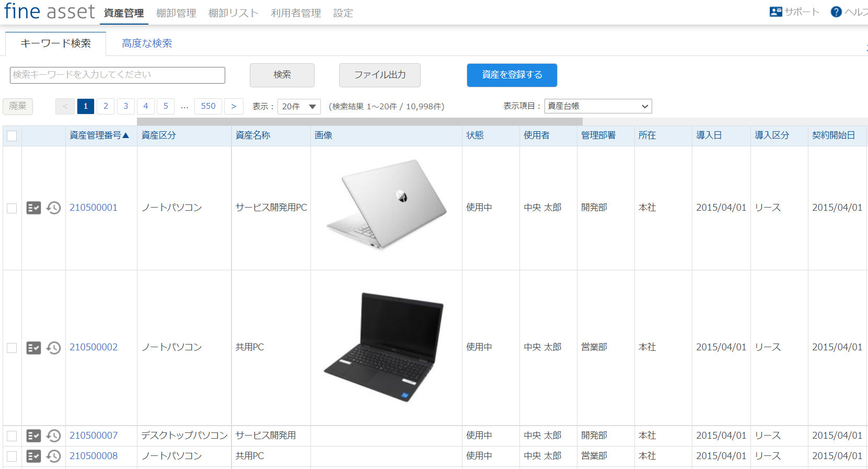Open inventory check icon for asset 210500002
The image size is (868, 469).
click(33, 348)
